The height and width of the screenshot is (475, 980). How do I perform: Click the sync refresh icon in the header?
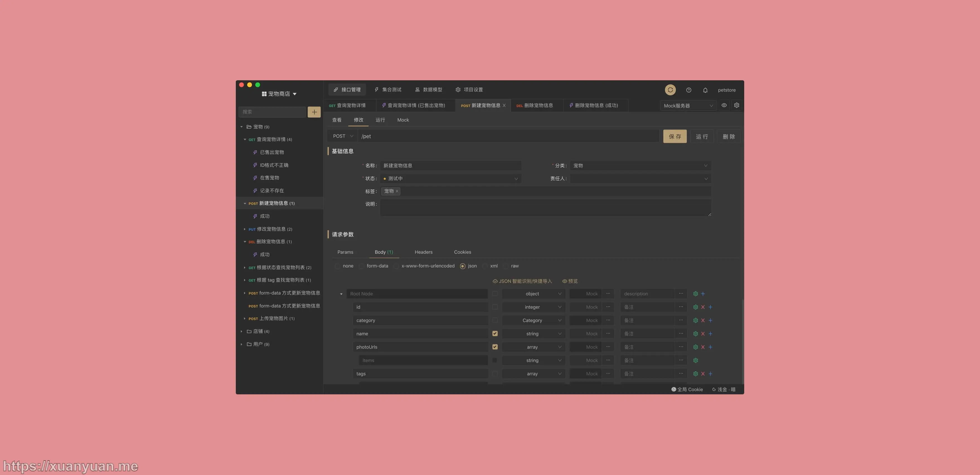(670, 90)
